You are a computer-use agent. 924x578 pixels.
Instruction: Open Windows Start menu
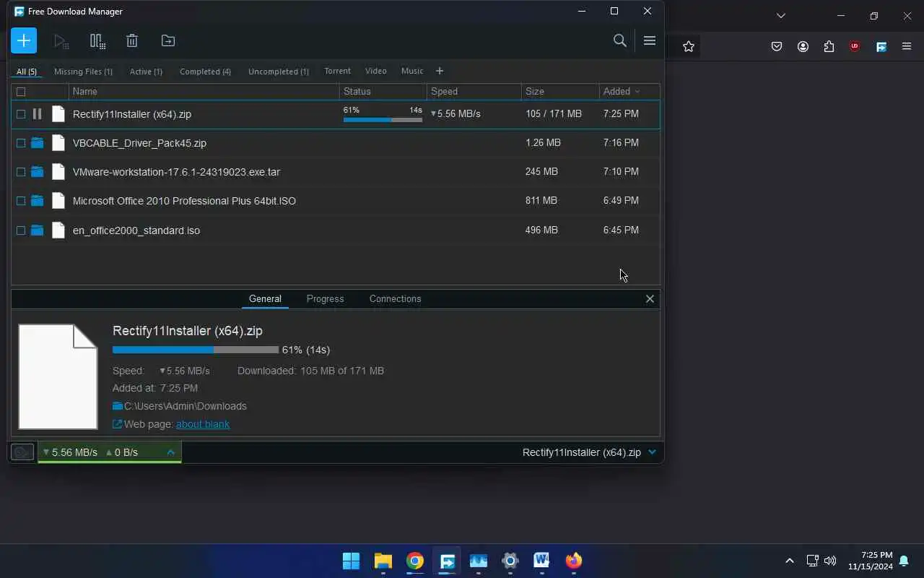pyautogui.click(x=352, y=561)
